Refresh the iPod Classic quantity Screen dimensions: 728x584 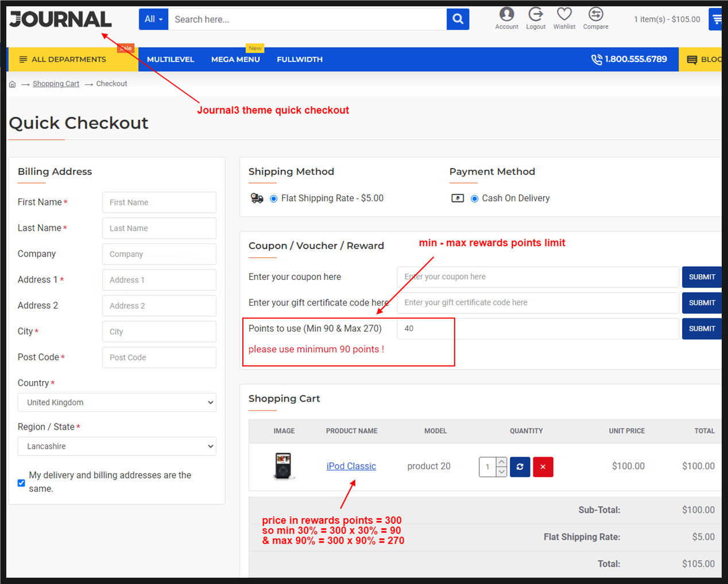tap(520, 467)
